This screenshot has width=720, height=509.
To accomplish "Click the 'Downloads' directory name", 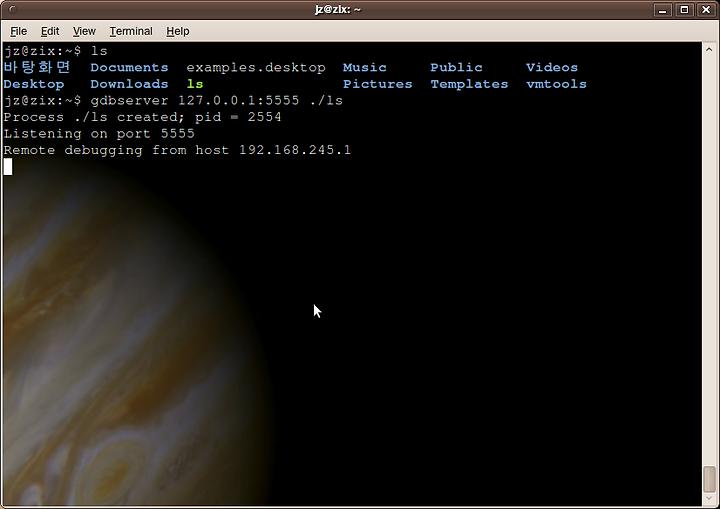I will (129, 84).
